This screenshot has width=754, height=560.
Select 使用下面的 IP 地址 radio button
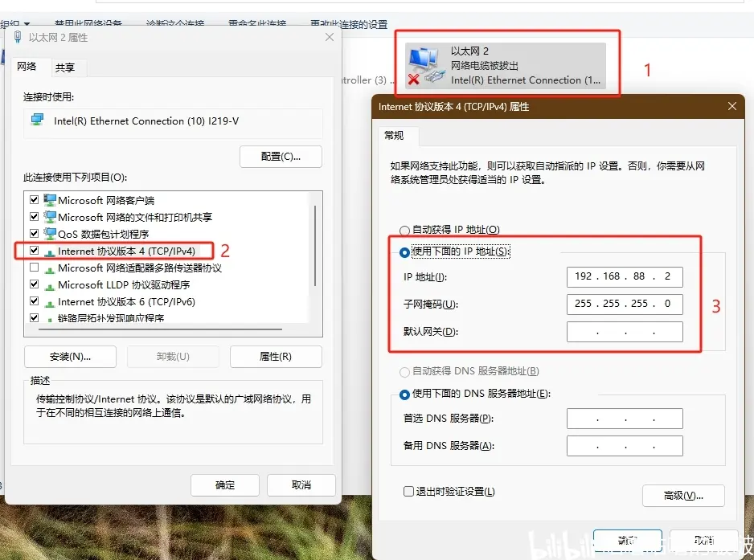pyautogui.click(x=404, y=252)
